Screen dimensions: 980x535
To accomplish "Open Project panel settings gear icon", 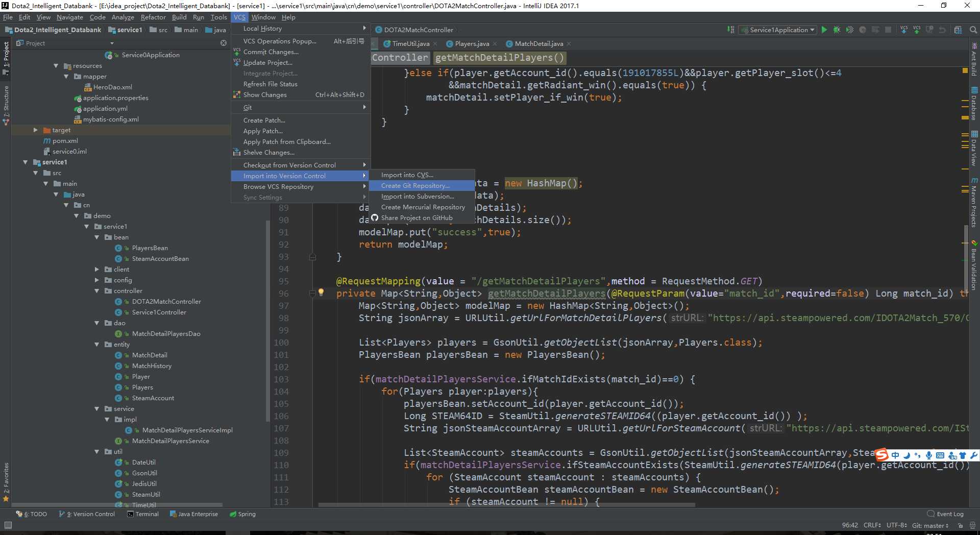I will pyautogui.click(x=223, y=43).
